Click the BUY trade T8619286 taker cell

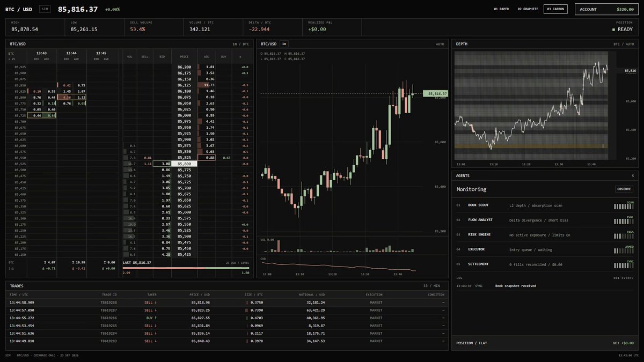click(152, 317)
